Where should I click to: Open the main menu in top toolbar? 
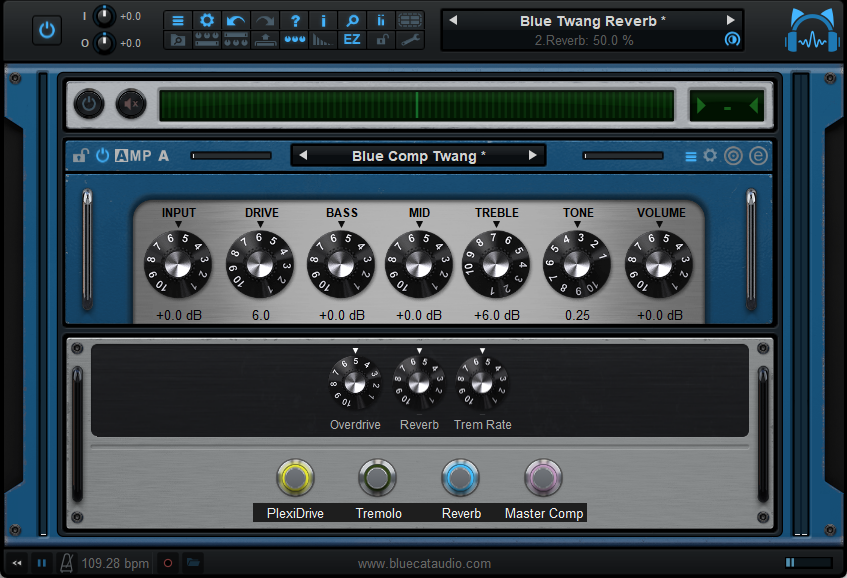178,21
